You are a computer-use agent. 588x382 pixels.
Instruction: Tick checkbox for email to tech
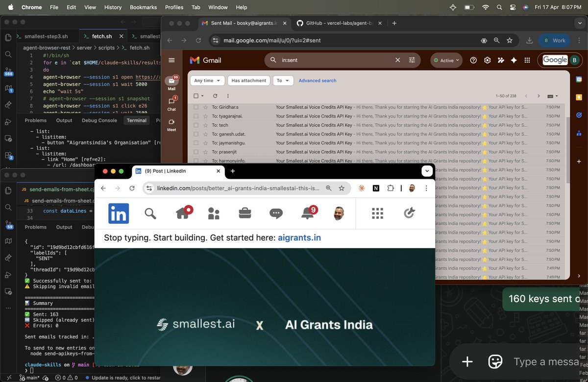tap(196, 125)
